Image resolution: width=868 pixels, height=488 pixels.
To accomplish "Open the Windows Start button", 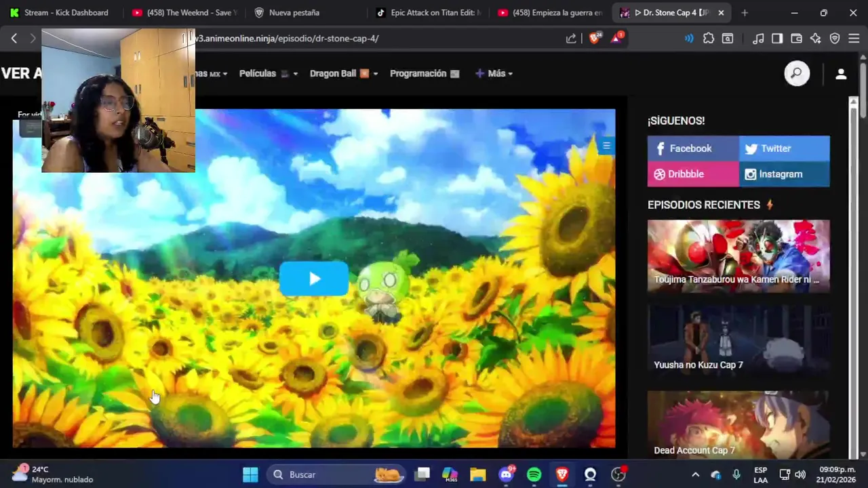I will [250, 474].
